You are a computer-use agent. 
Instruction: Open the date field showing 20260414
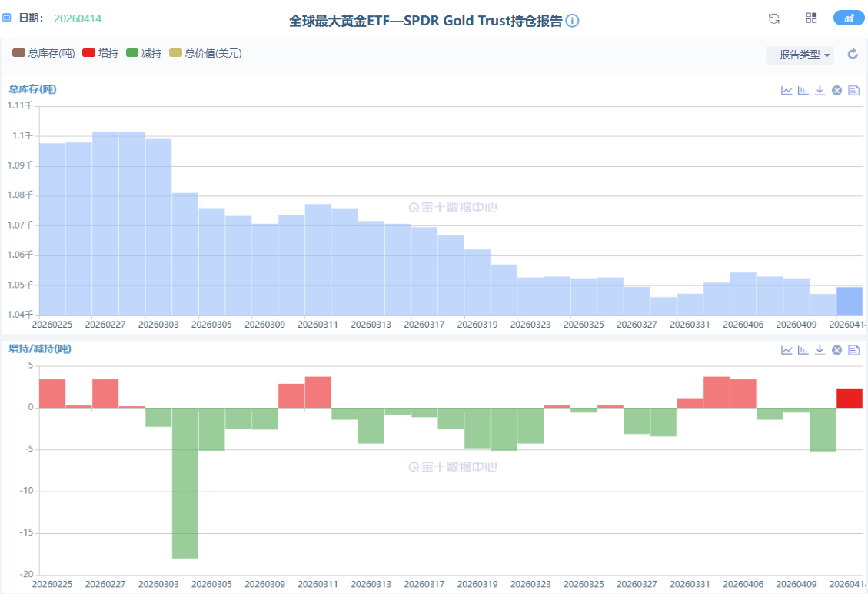pos(78,18)
